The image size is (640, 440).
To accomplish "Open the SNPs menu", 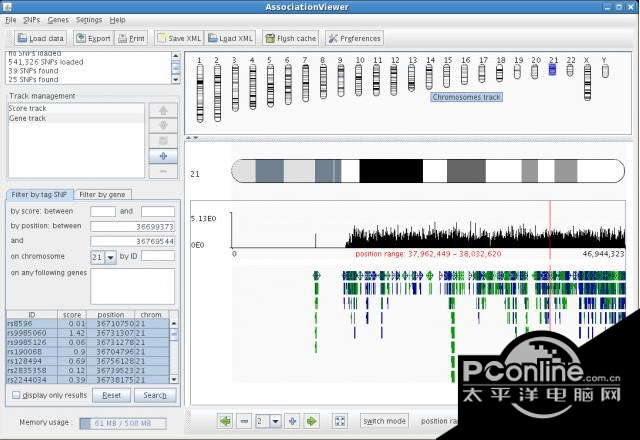I will click(31, 20).
